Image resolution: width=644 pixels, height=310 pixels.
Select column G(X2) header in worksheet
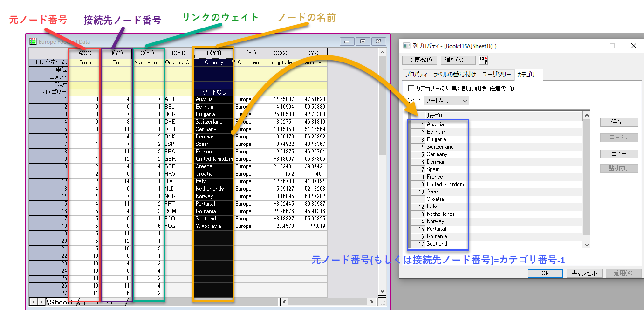[281, 53]
